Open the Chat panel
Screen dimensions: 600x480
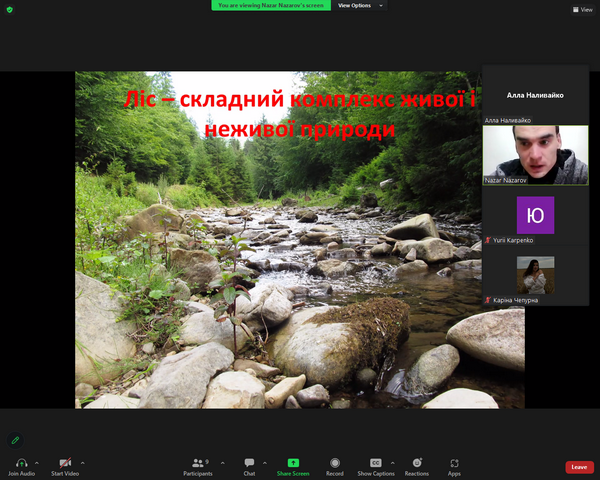249,463
